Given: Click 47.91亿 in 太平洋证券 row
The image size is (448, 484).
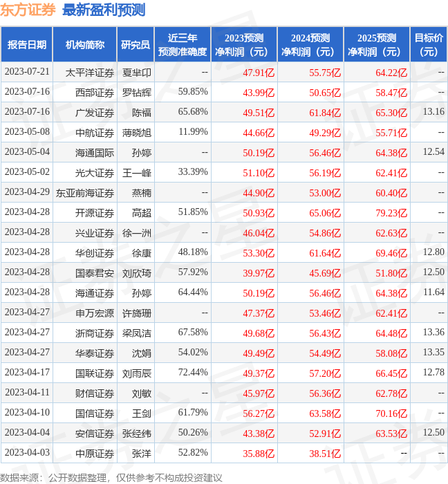Looking at the screenshot, I should (x=259, y=73).
